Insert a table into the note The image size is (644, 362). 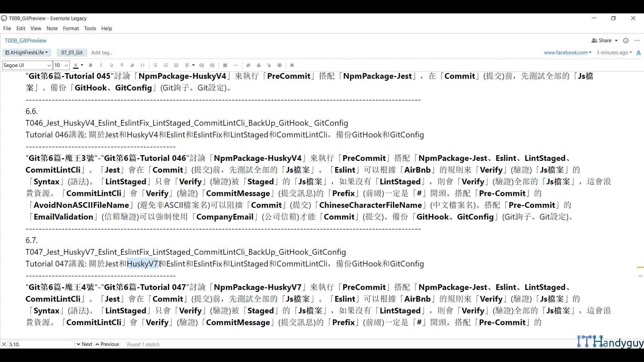(225, 65)
